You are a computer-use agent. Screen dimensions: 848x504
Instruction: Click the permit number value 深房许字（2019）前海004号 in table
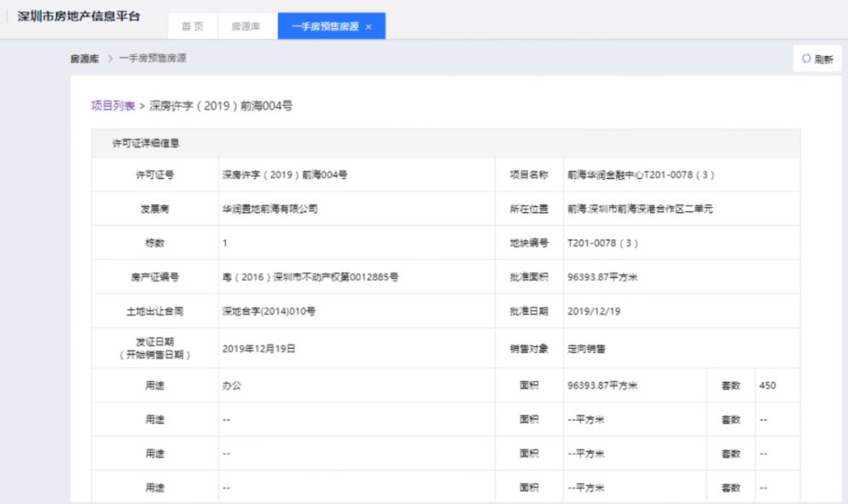tap(284, 175)
